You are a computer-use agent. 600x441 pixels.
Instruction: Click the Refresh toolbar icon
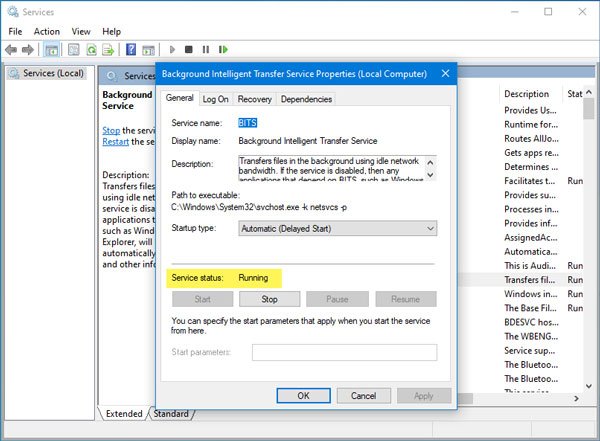click(91, 49)
